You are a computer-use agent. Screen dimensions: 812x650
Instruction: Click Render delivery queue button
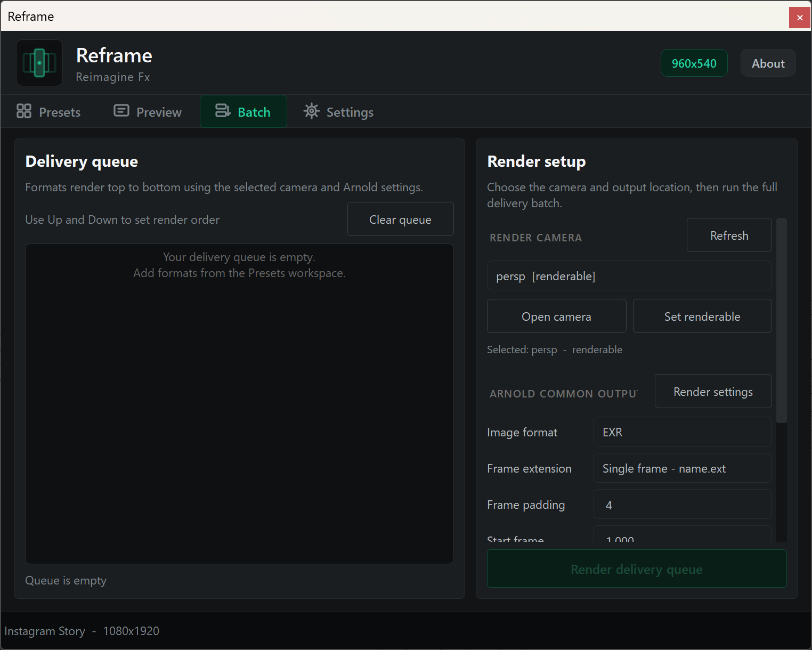tap(637, 568)
